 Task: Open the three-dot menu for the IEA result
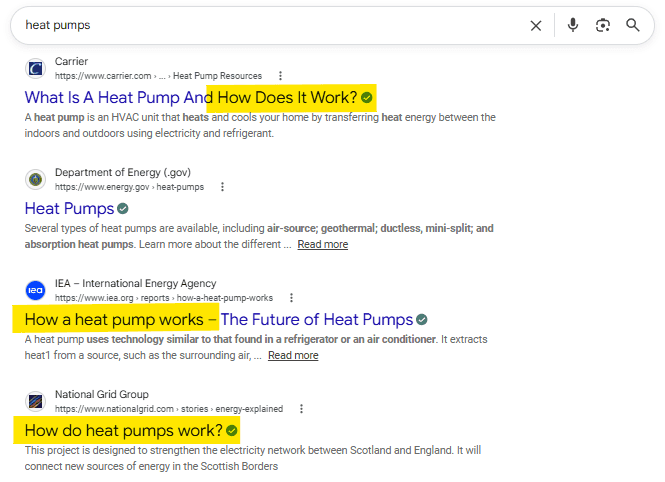[291, 298]
